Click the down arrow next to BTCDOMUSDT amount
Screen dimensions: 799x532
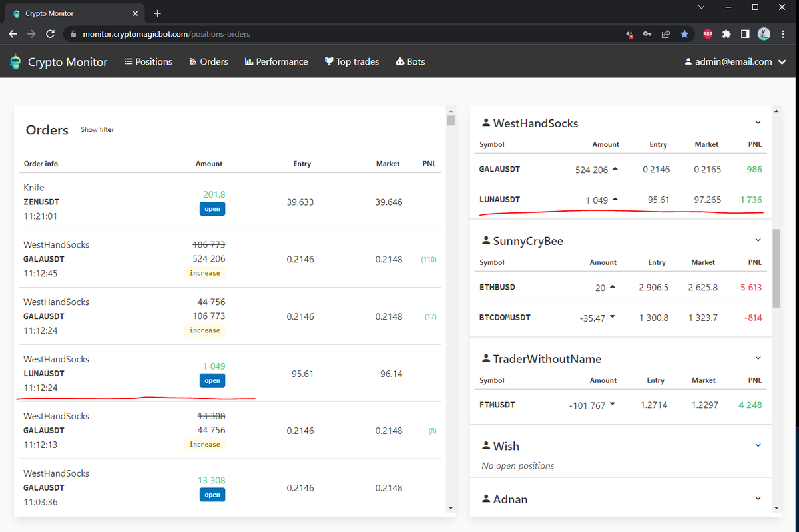pyautogui.click(x=613, y=318)
